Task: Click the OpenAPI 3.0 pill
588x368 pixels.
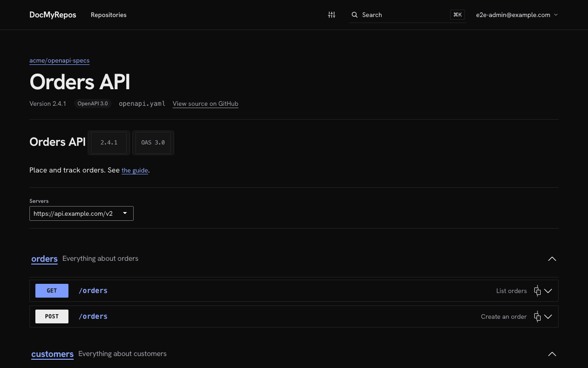Action: pyautogui.click(x=93, y=103)
